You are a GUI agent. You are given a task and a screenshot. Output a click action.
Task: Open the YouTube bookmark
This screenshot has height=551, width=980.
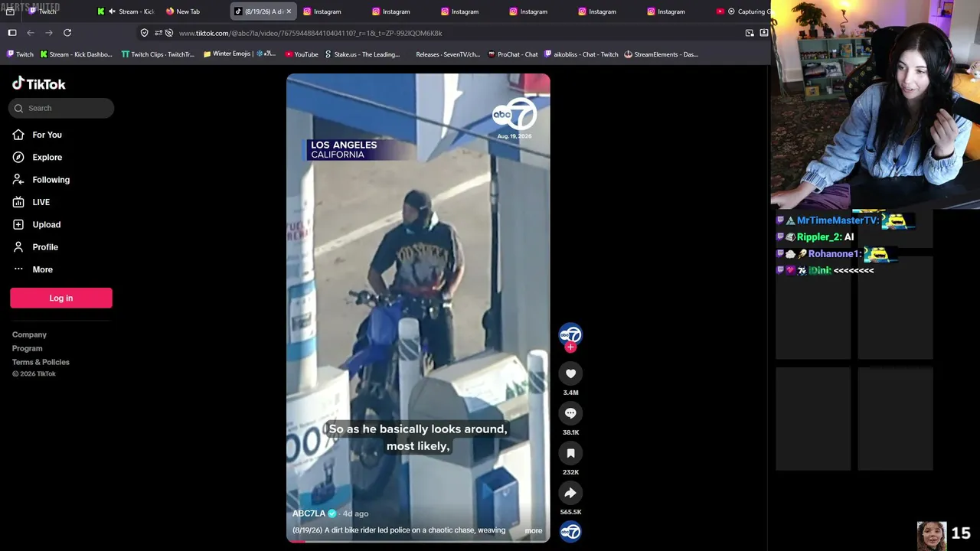coord(302,54)
